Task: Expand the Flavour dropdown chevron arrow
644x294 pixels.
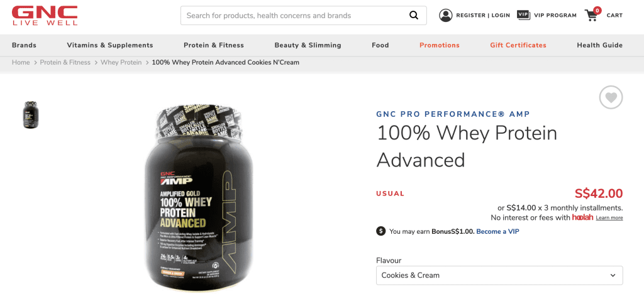Action: 613,276
